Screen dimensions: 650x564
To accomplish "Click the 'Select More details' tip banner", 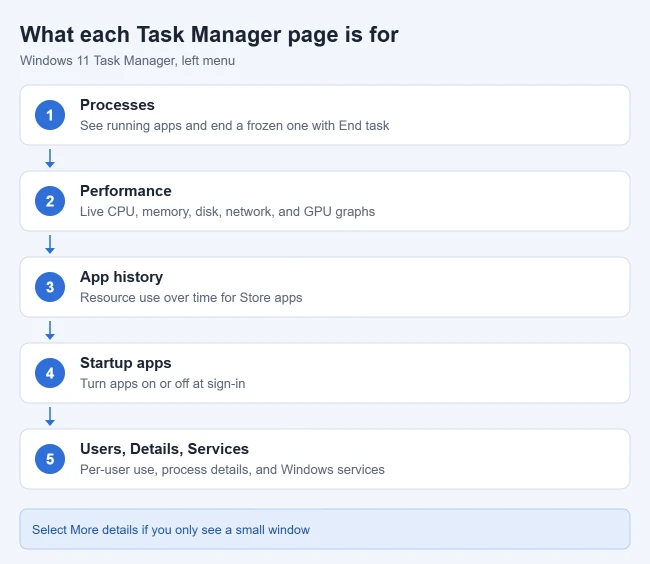I will point(325,529).
